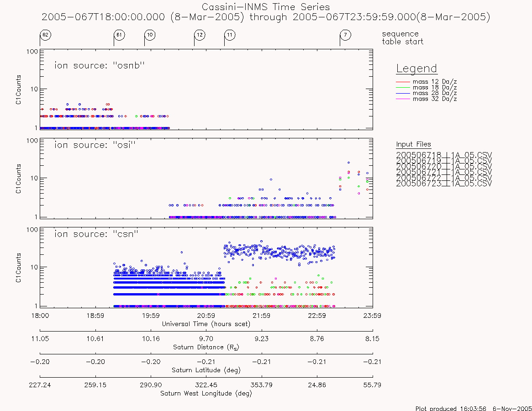Screen dimensions: 532x411
Task: Click the 100 tick label of osnb panel
Action: pos(32,52)
